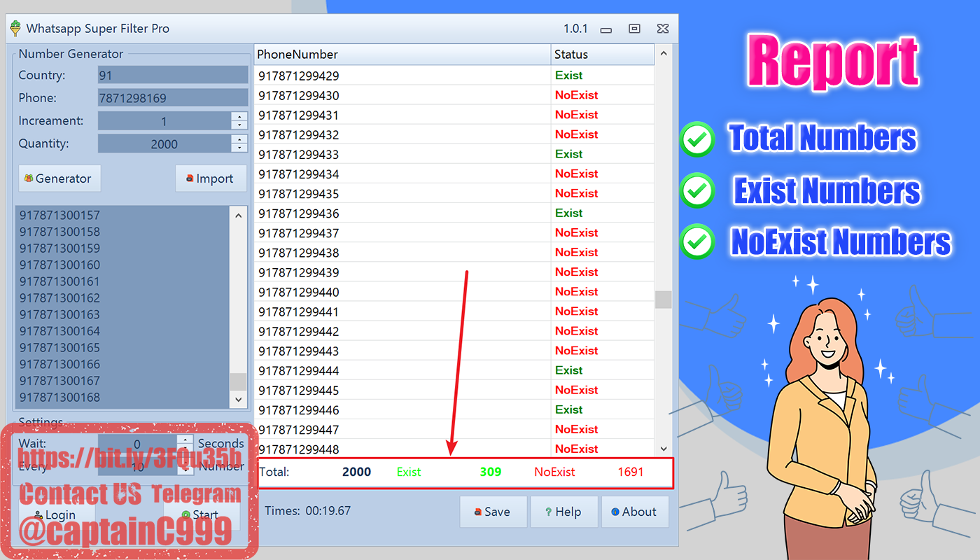Select table row 917871299433
This screenshot has height=560, width=980.
click(454, 154)
